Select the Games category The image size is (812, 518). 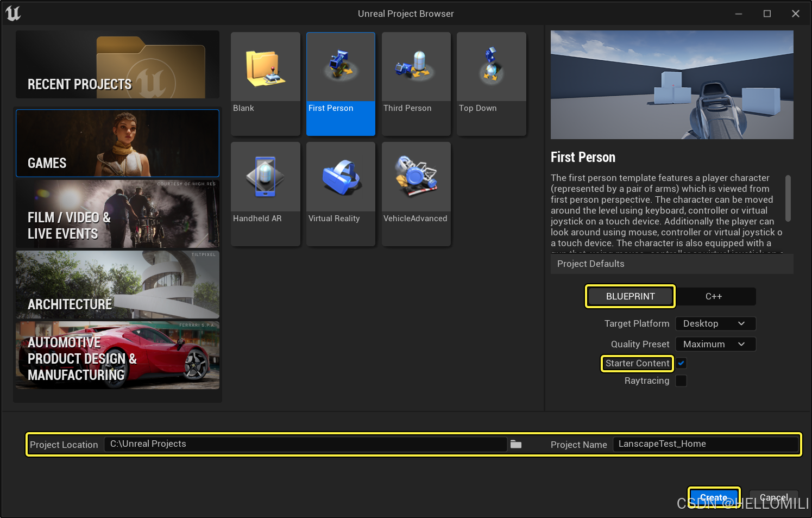point(117,143)
